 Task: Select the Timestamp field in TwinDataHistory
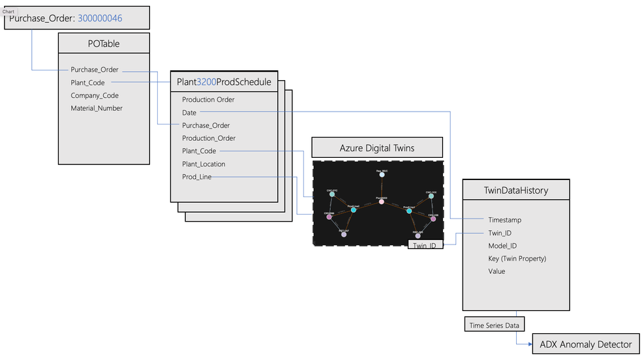click(x=505, y=220)
